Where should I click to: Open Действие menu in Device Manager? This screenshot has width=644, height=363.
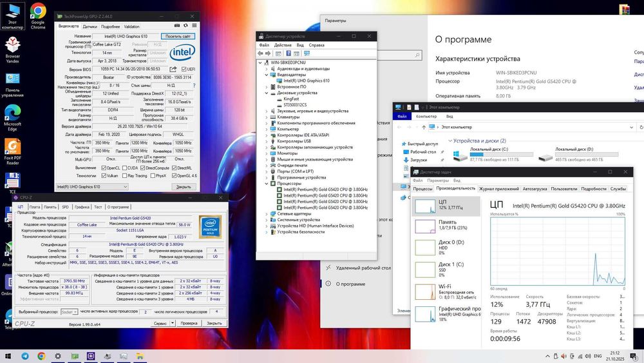(283, 45)
